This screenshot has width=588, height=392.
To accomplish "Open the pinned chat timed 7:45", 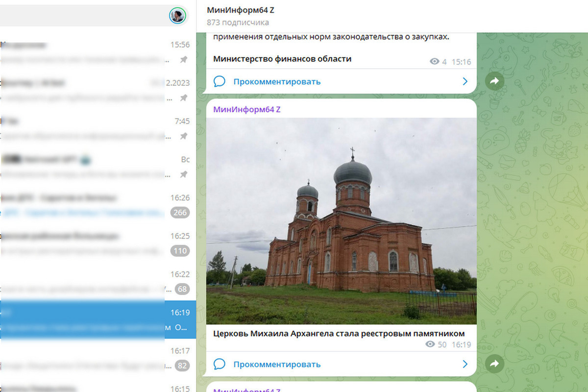I will tap(98, 128).
